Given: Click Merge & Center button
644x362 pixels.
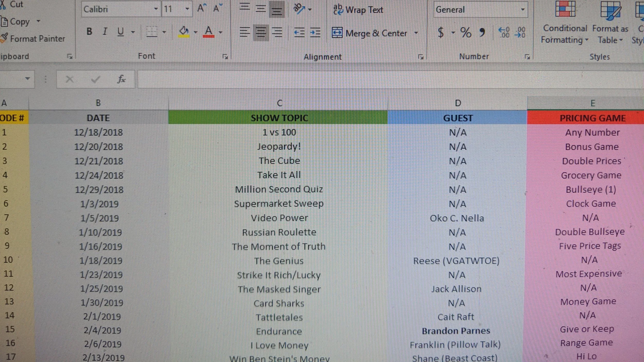Looking at the screenshot, I should tap(369, 33).
